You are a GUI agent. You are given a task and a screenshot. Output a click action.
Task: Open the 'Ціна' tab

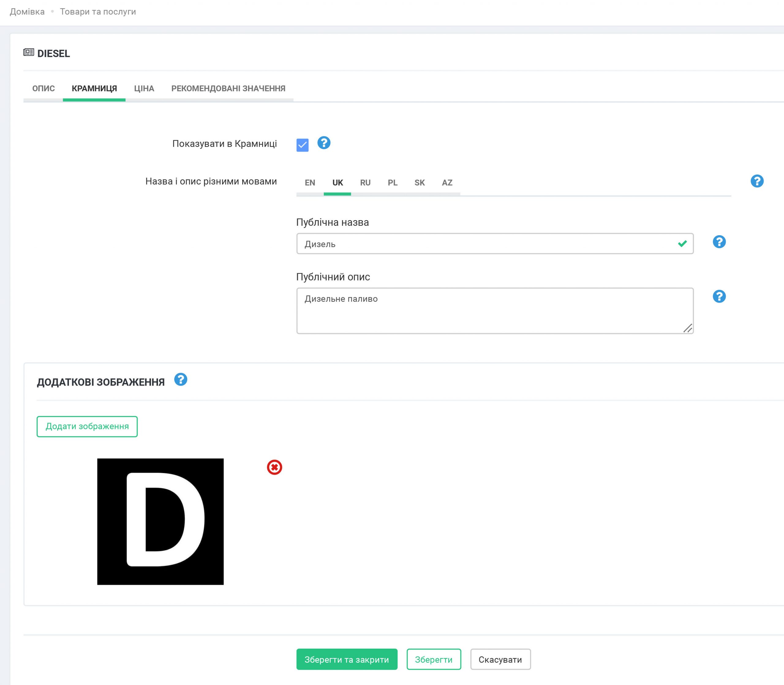pyautogui.click(x=144, y=89)
